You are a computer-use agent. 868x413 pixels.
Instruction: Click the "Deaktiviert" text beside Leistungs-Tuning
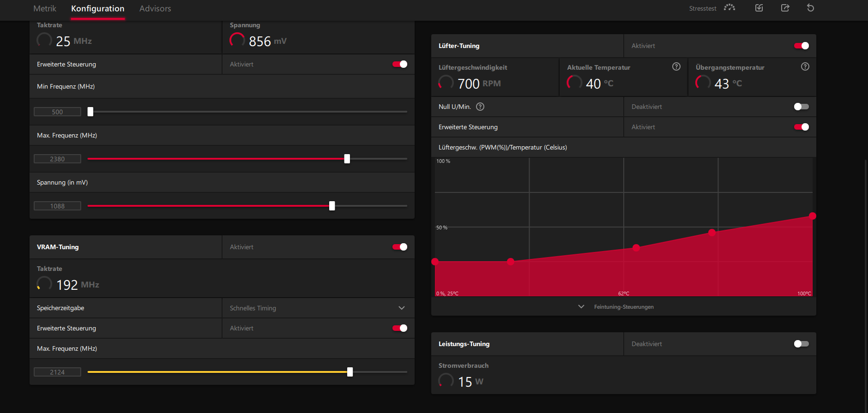click(x=647, y=344)
